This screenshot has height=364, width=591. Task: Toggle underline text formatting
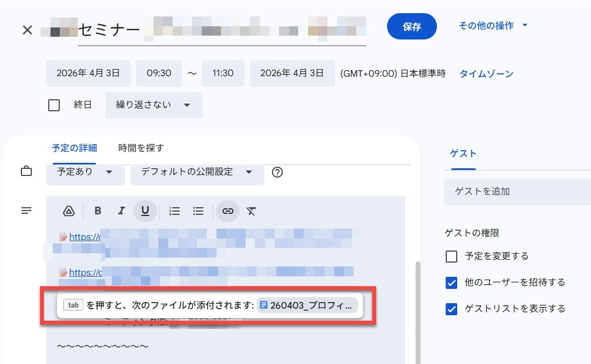(145, 211)
